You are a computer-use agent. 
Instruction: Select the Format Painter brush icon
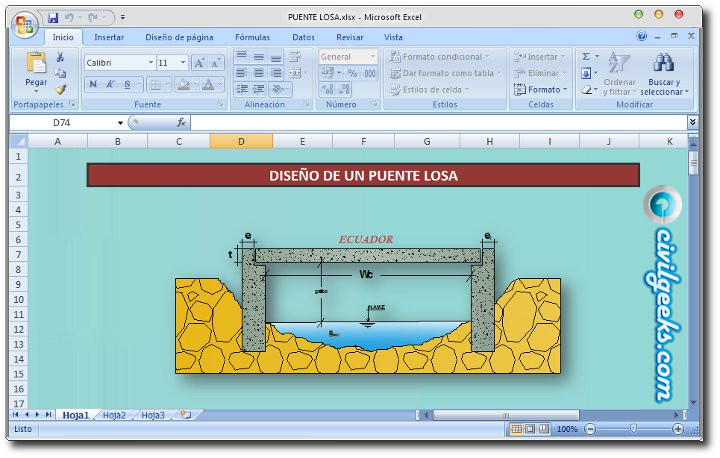tap(61, 89)
